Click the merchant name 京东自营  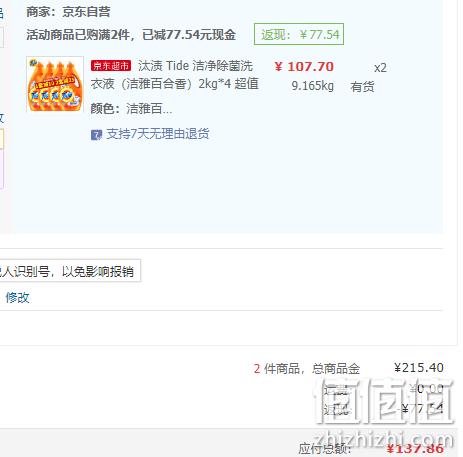point(86,12)
